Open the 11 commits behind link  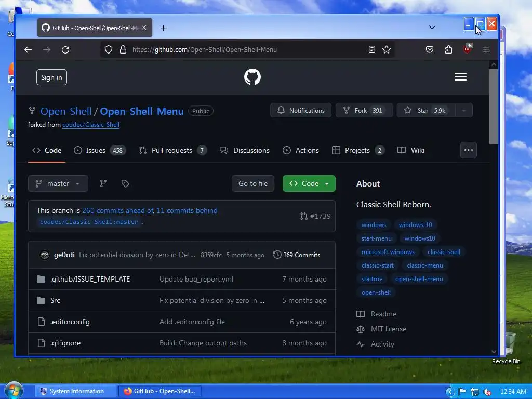click(187, 211)
